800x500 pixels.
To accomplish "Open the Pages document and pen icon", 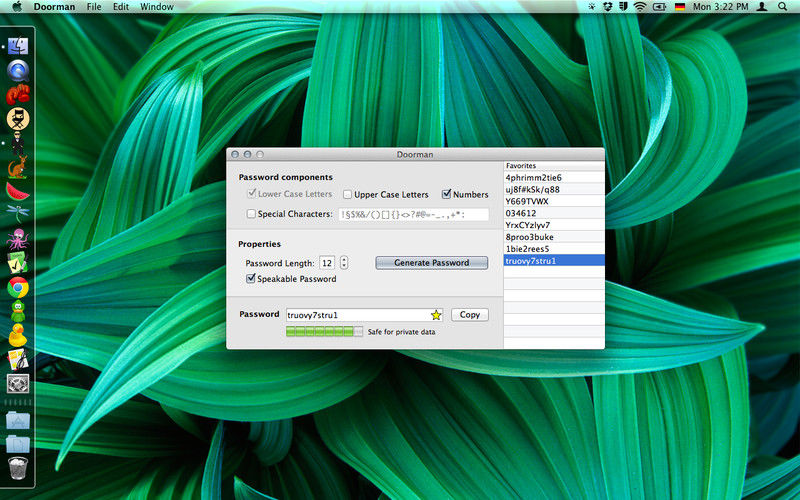I will [x=18, y=360].
